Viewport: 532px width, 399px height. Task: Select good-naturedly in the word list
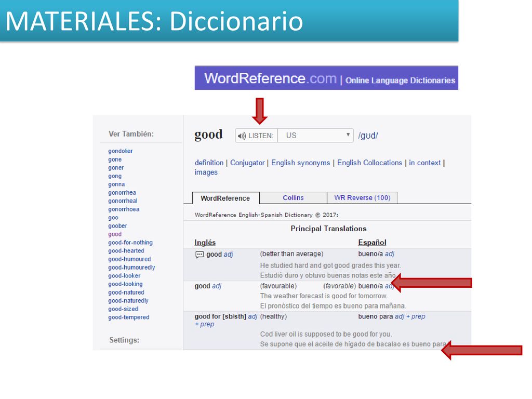(x=128, y=301)
